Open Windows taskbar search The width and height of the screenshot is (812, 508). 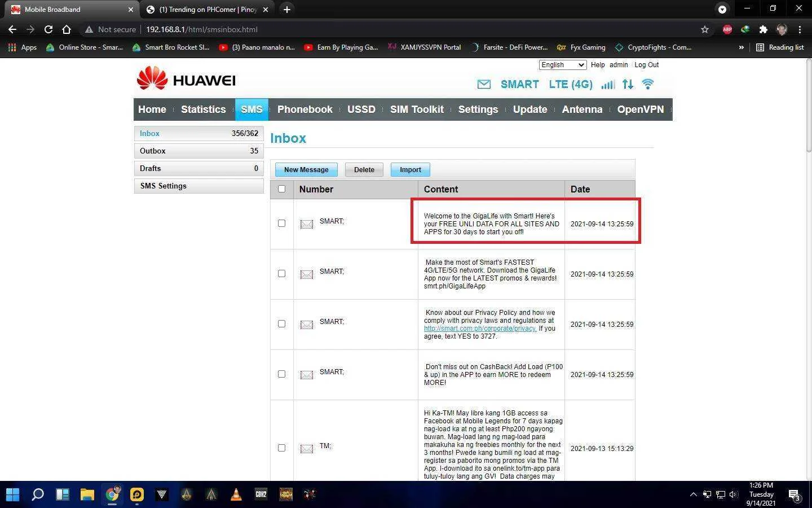(37, 494)
